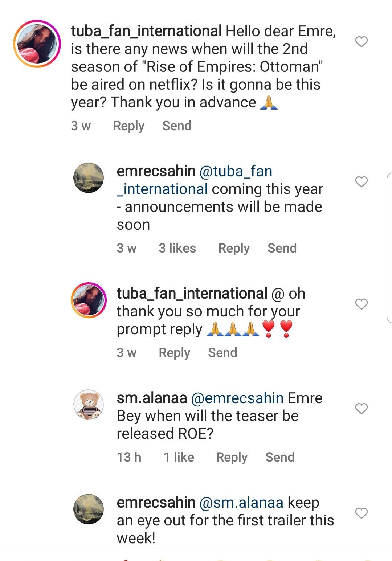Reply to the 'prompt reply' thank-you comment
Image resolution: width=392 pixels, height=561 pixels.
(175, 353)
